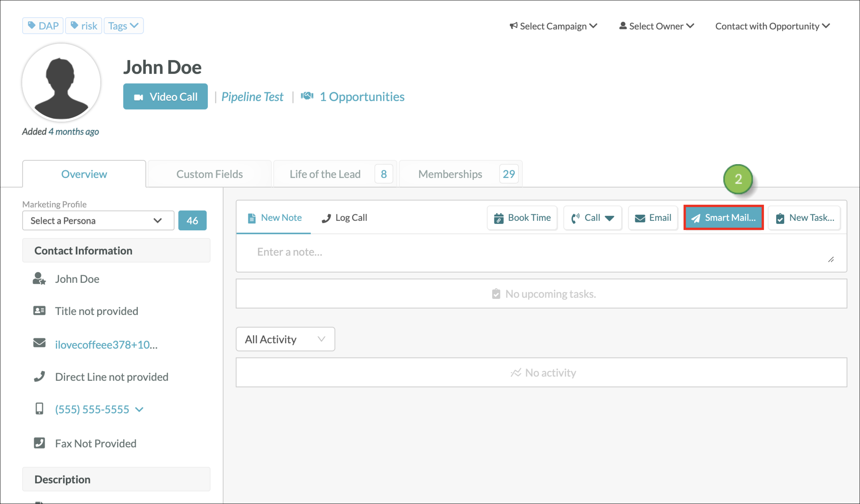Select the Log Call tab
The height and width of the screenshot is (504, 860).
pyautogui.click(x=344, y=218)
